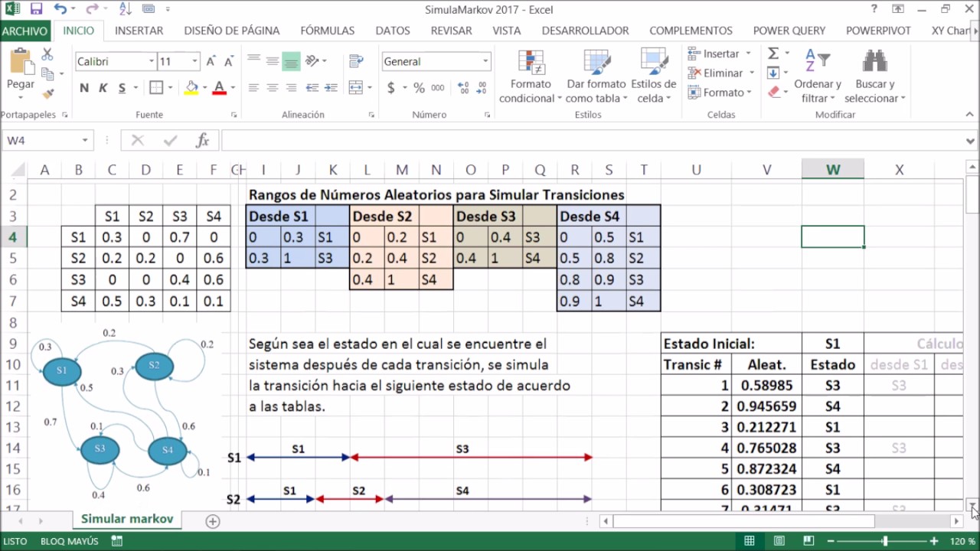
Task: Open Ordenar y filtrar
Action: click(818, 77)
